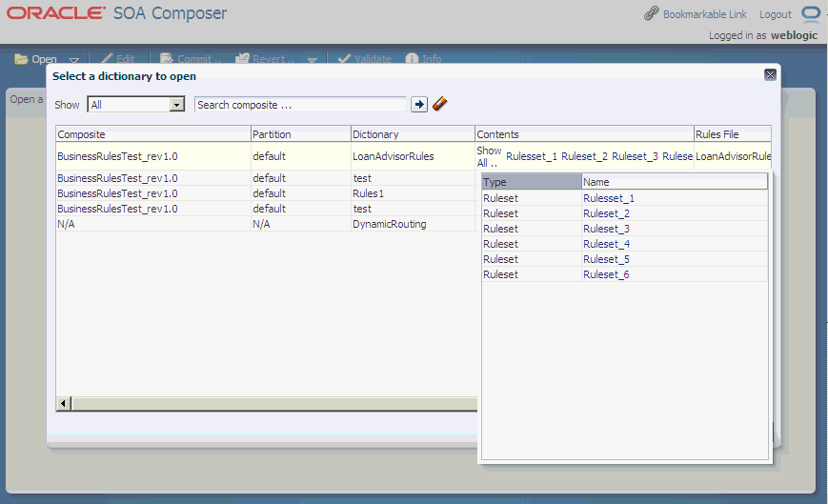Screen dimensions: 828x504
Task: Open Ruleset_2 link in Contents row
Action: coord(584,156)
